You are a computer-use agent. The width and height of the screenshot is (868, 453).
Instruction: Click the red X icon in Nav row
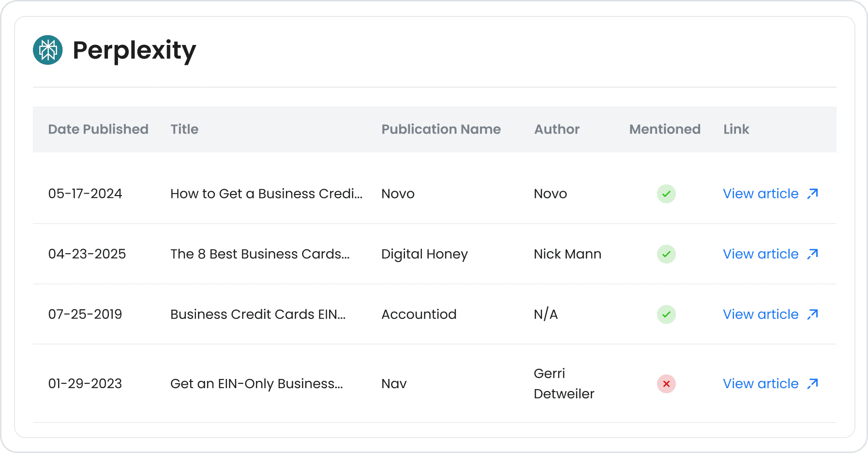[666, 384]
